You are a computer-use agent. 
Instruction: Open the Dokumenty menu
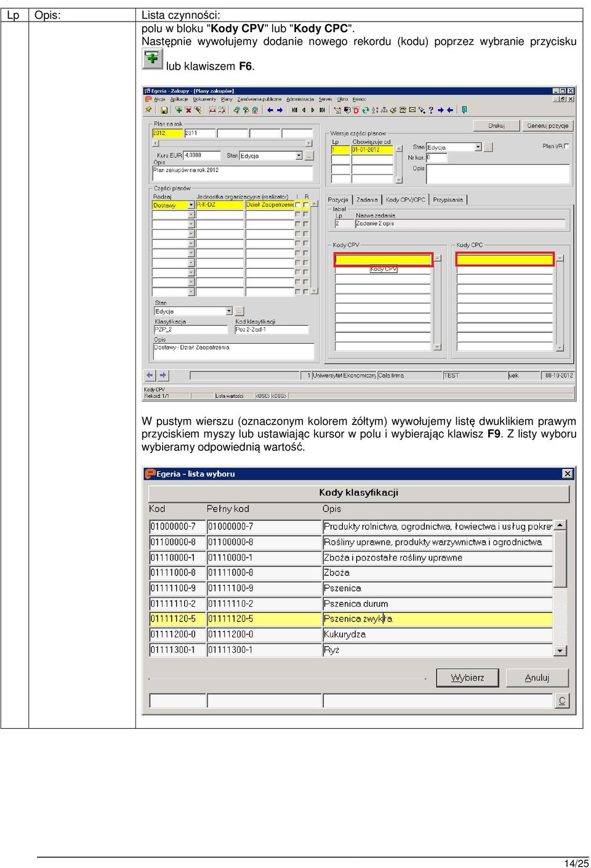(x=204, y=99)
